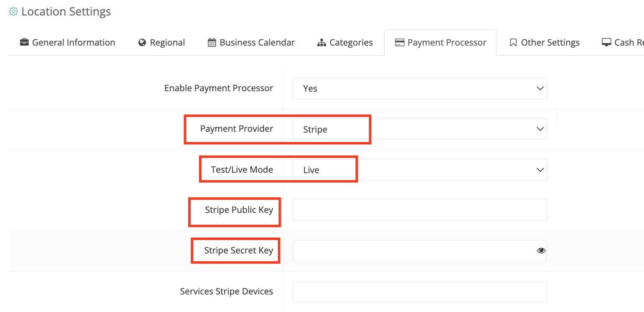The width and height of the screenshot is (644, 312).
Task: Click the globe icon beside Regional
Action: (x=142, y=42)
